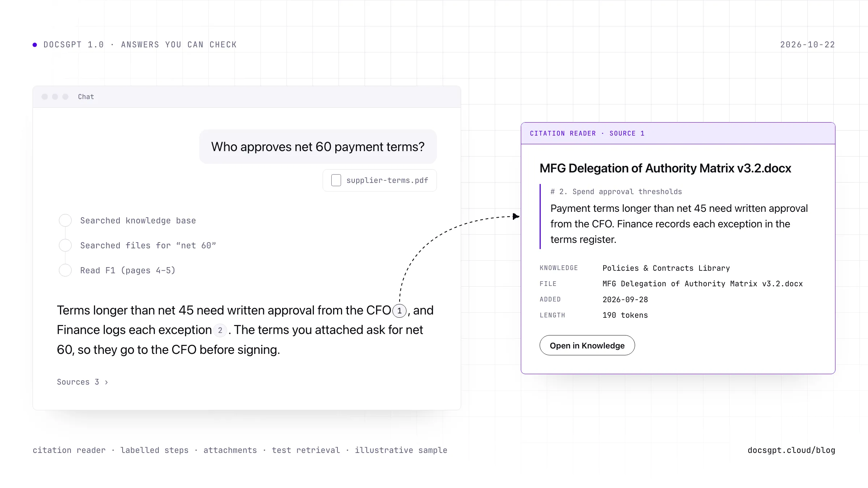The image size is (868, 488).
Task: Click the document title MFG Delegation of Authority Matrix
Action: click(665, 168)
